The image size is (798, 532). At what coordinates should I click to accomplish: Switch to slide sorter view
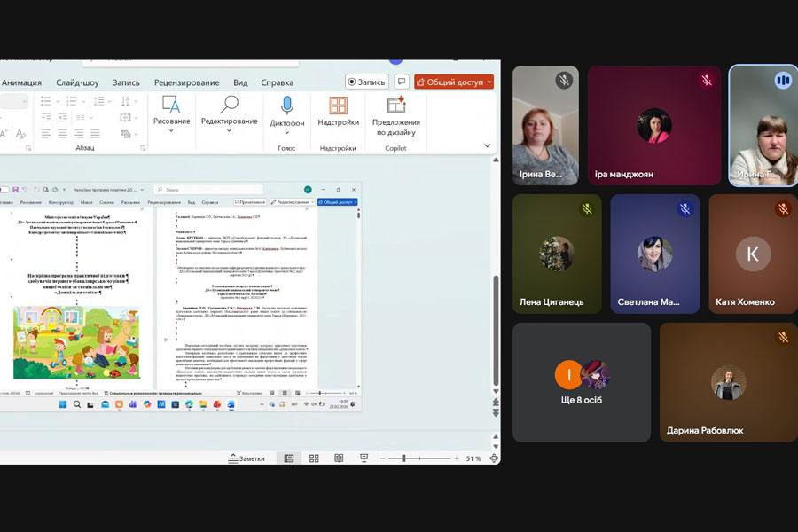(x=314, y=458)
